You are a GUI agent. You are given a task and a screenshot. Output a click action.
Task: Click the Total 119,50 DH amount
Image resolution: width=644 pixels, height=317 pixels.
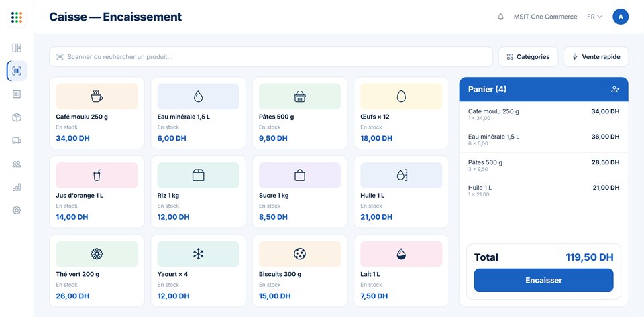coord(590,257)
